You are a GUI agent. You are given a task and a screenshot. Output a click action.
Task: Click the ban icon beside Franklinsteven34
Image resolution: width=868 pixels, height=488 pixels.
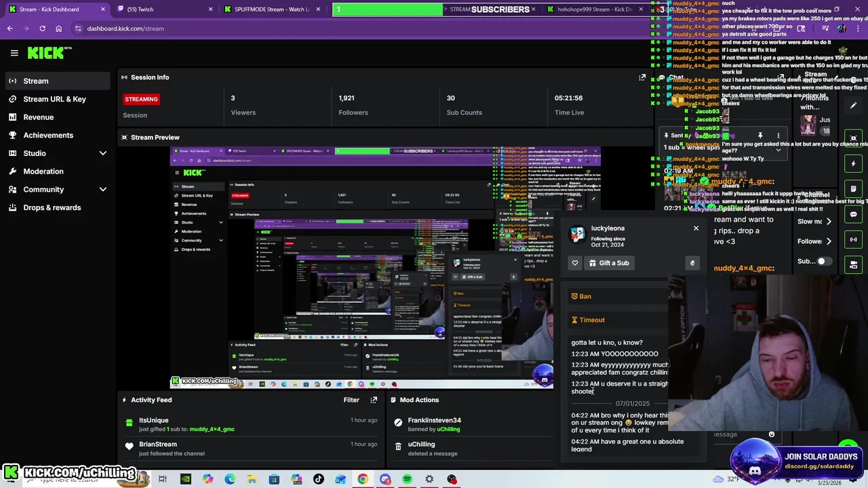point(398,422)
